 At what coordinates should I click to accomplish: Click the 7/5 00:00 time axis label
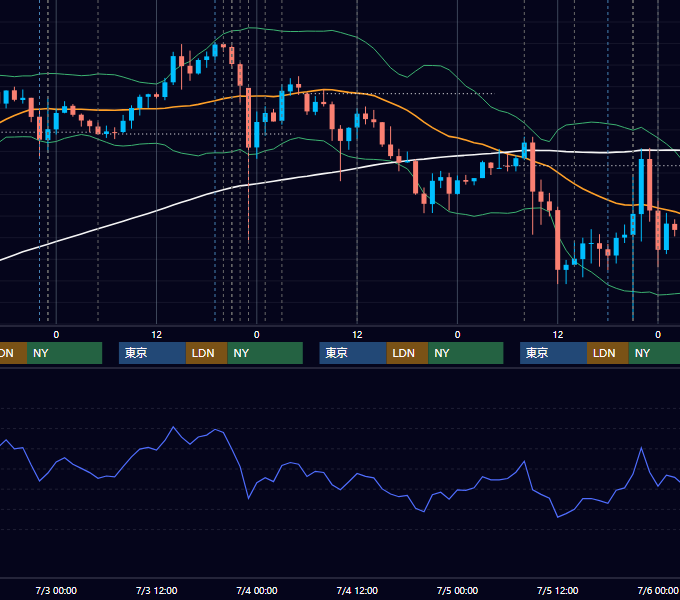(x=457, y=590)
